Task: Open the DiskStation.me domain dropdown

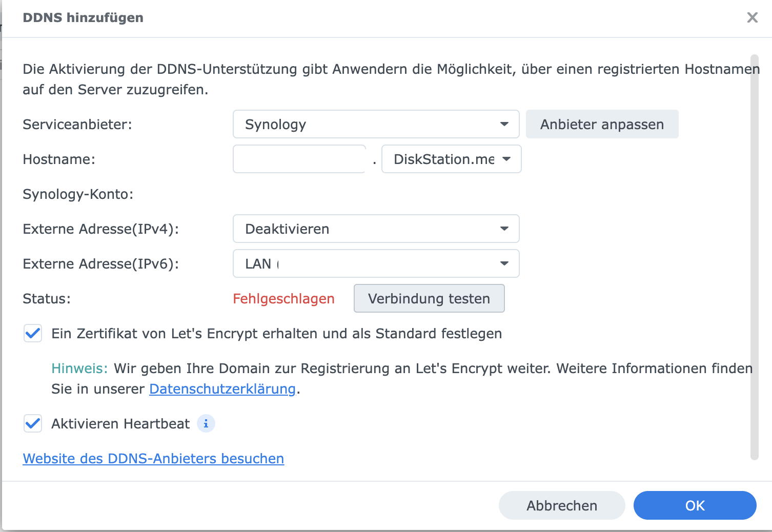Action: click(x=452, y=159)
